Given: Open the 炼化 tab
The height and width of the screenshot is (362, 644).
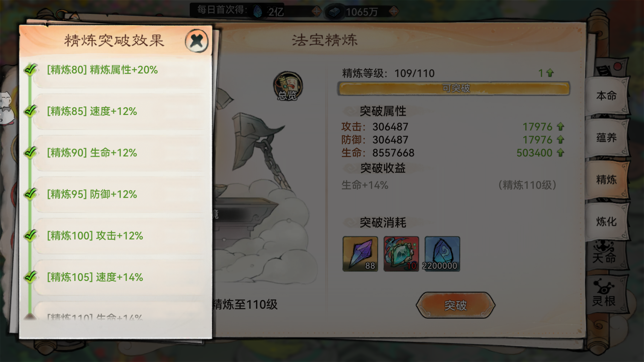Looking at the screenshot, I should 606,222.
